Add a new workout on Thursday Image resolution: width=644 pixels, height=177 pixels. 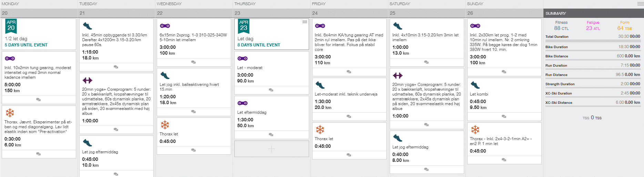tap(272, 149)
